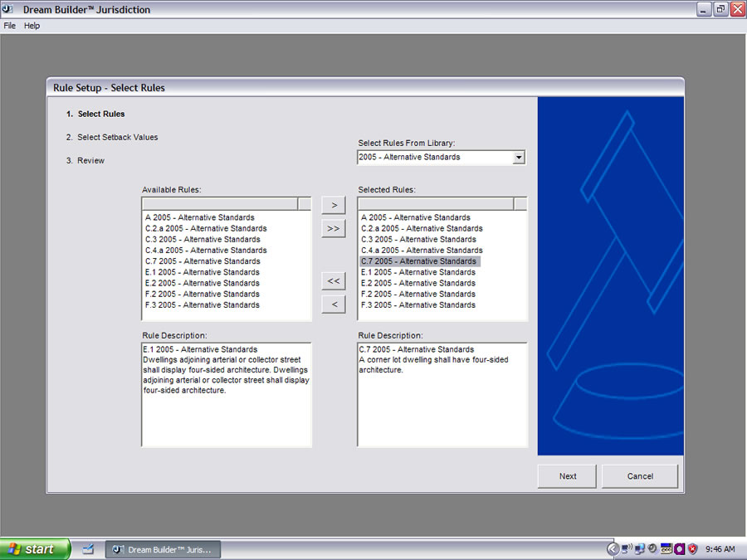Proceed with the Next button
Image resolution: width=747 pixels, height=560 pixels.
567,476
